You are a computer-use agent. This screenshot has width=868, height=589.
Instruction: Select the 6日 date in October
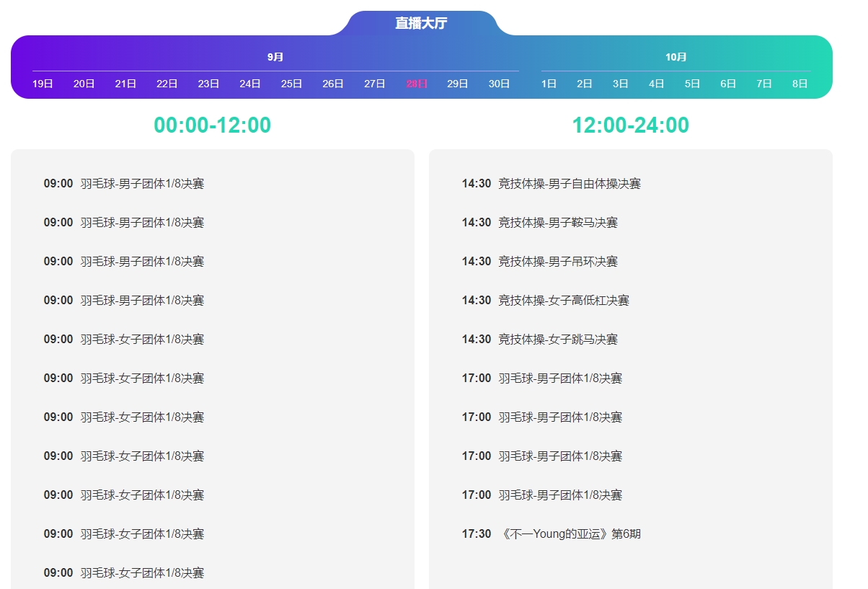728,84
